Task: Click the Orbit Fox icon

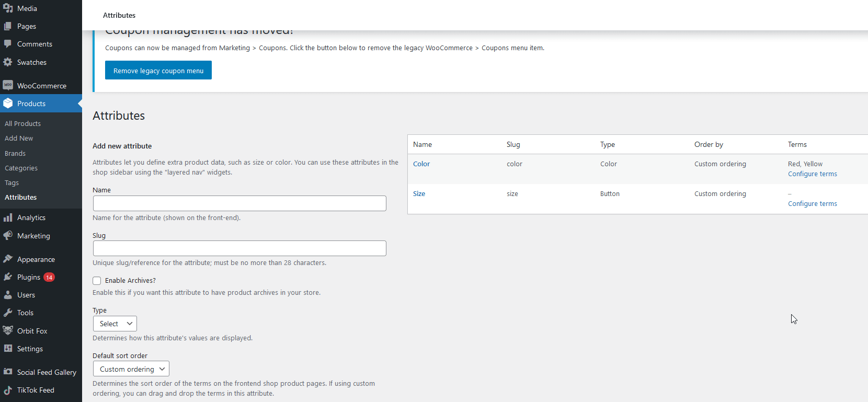Action: (8, 330)
